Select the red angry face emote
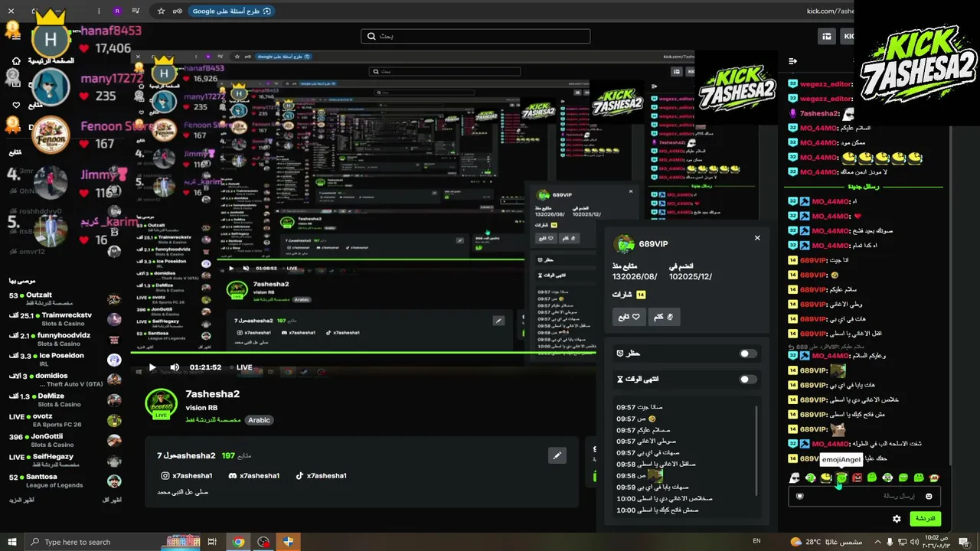This screenshot has height=551, width=980. tap(857, 478)
